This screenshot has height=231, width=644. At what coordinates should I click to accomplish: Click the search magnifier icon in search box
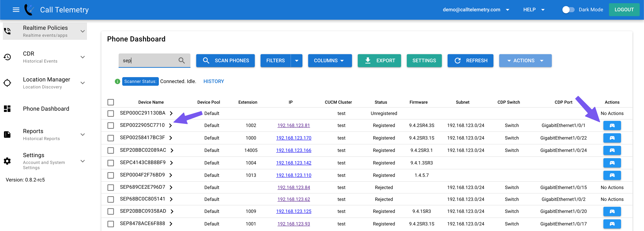point(182,61)
